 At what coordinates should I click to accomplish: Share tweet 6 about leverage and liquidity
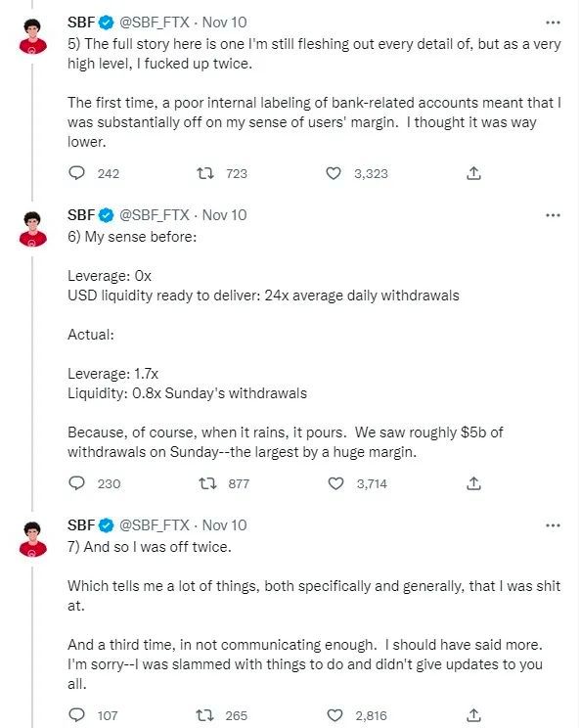pos(473,483)
